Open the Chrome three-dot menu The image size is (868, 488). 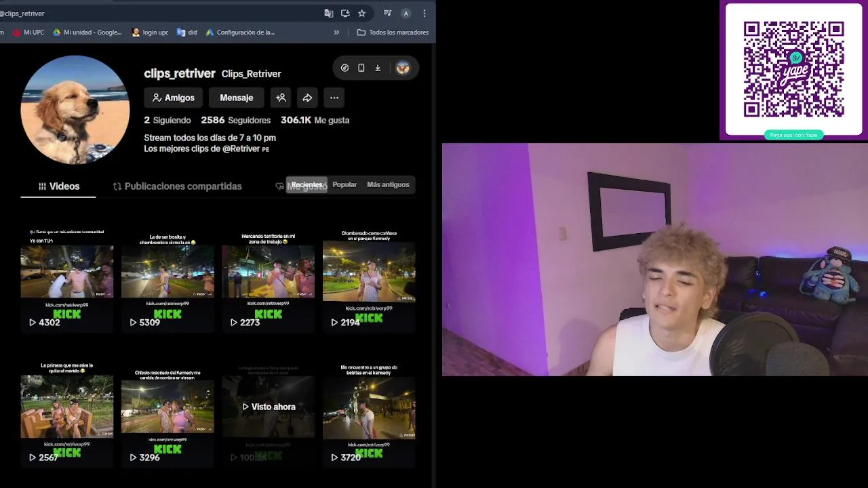coord(425,13)
